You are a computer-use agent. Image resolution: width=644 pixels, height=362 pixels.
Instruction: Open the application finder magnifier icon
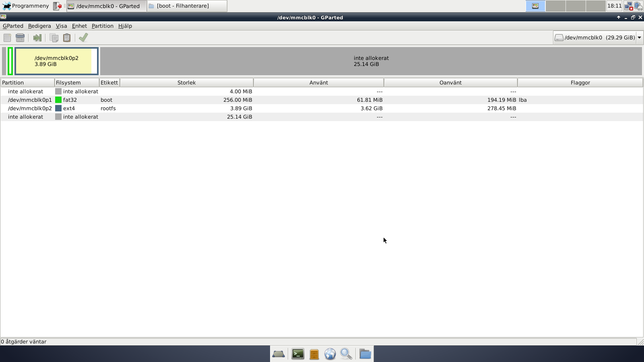pos(346,354)
